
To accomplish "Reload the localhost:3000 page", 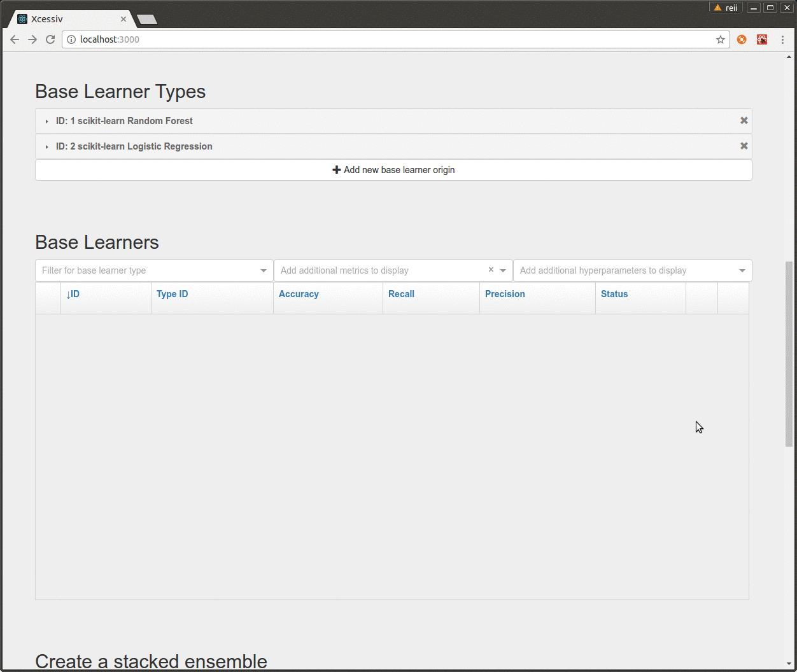I will (x=50, y=39).
